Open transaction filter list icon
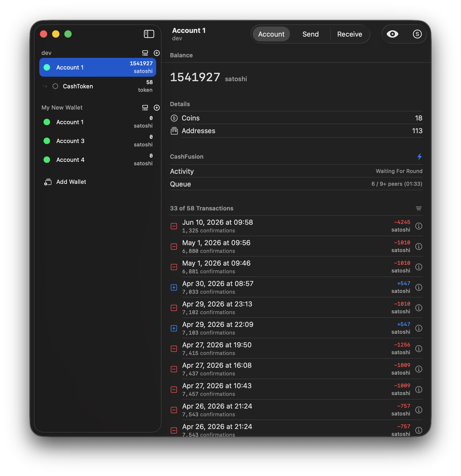Viewport: 461px width, 476px height. (419, 209)
